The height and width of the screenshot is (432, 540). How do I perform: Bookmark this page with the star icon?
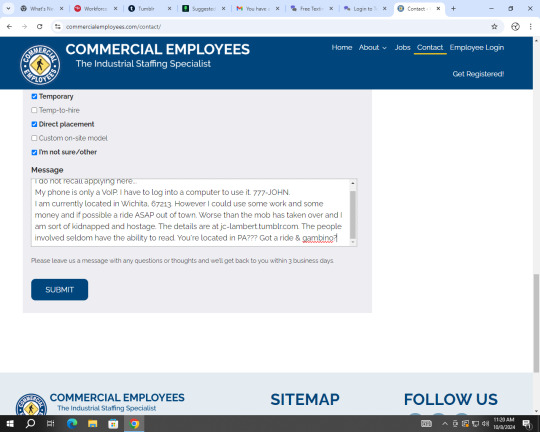[494, 27]
